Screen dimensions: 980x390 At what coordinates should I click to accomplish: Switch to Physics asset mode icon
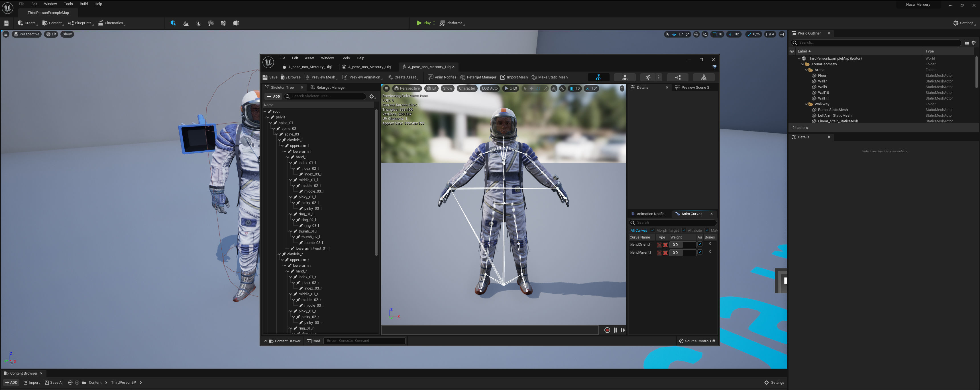(703, 77)
